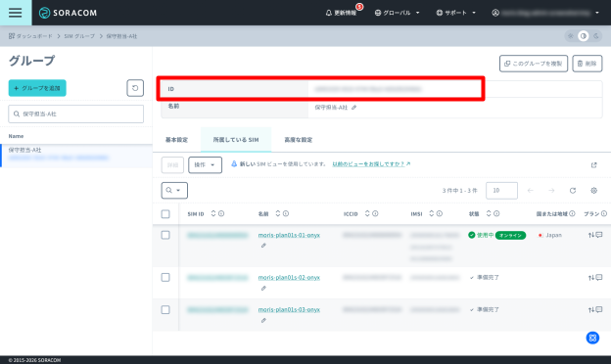Click the グループを追加 button

[37, 88]
